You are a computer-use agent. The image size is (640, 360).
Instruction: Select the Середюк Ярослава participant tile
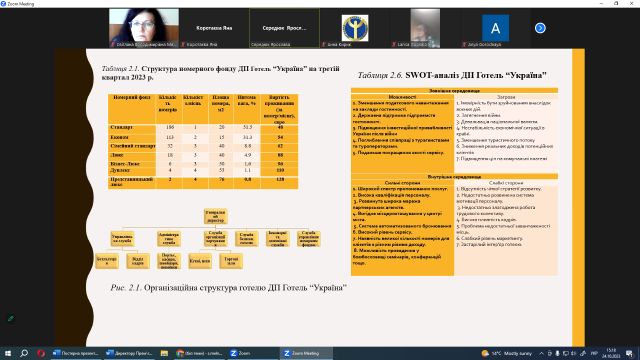pyautogui.click(x=284, y=28)
